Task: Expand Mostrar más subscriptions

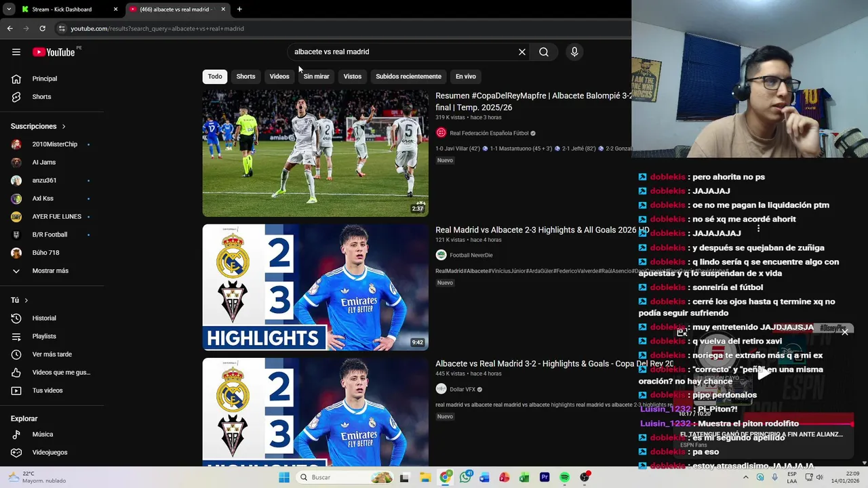Action: (51, 271)
